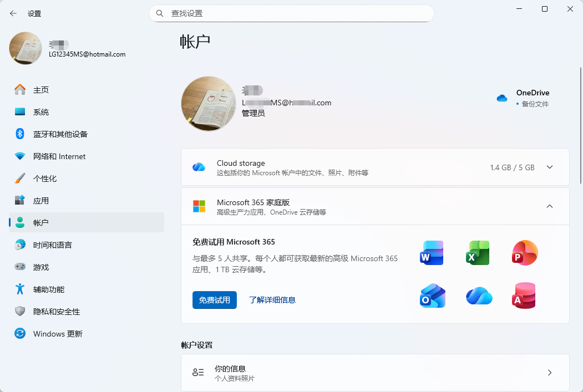Click the Excel app icon
583x392 pixels.
478,253
